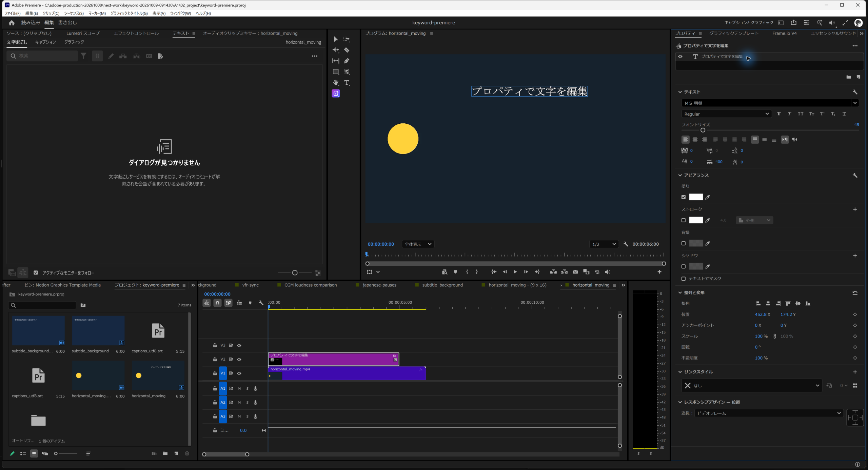Center align text icon

[695, 140]
